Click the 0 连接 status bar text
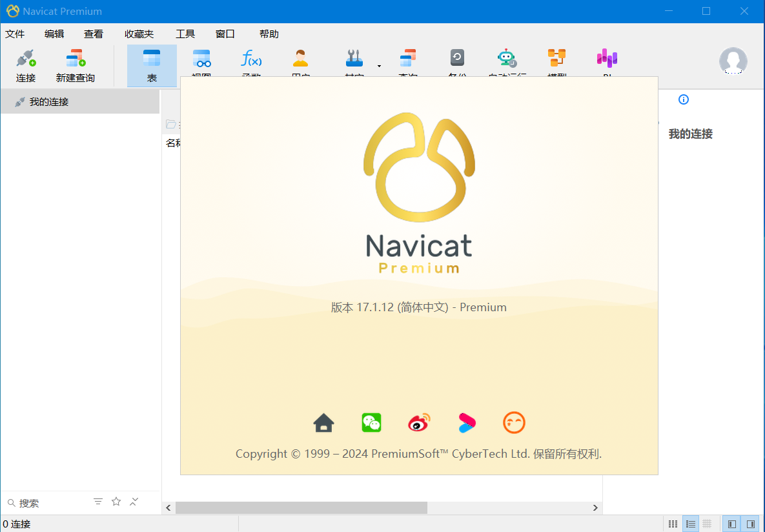The image size is (765, 532). 17,524
